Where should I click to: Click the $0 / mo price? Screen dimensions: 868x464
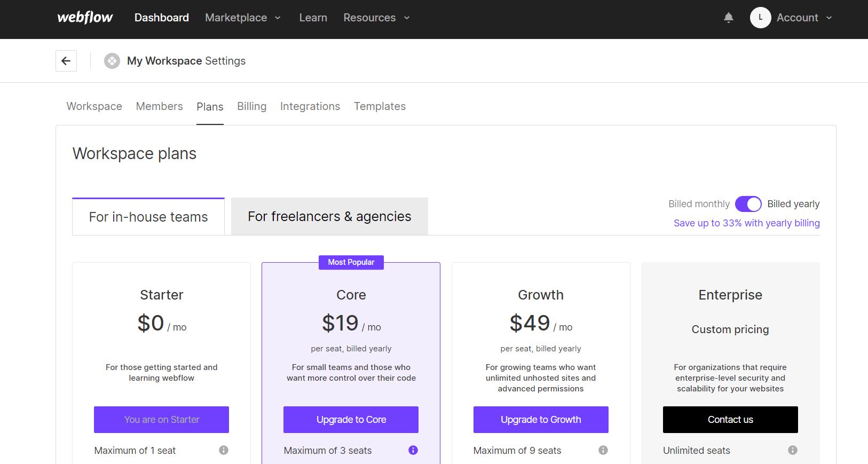tap(162, 324)
